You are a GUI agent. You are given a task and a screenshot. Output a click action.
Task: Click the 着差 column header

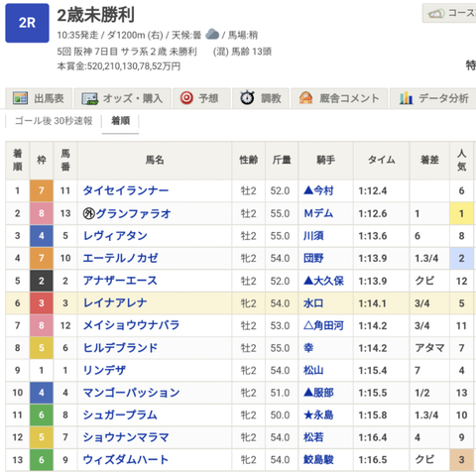tap(429, 161)
